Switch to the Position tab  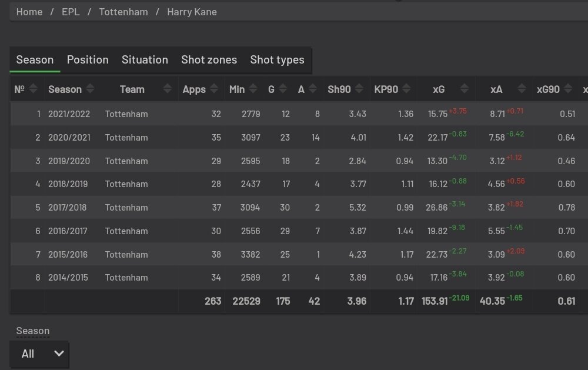[88, 59]
